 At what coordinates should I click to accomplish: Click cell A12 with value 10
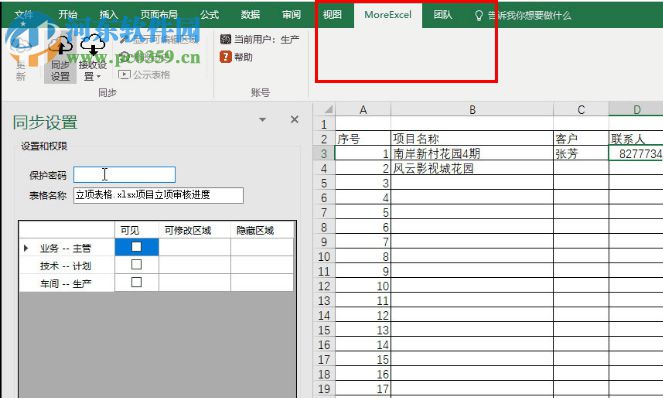click(363, 286)
